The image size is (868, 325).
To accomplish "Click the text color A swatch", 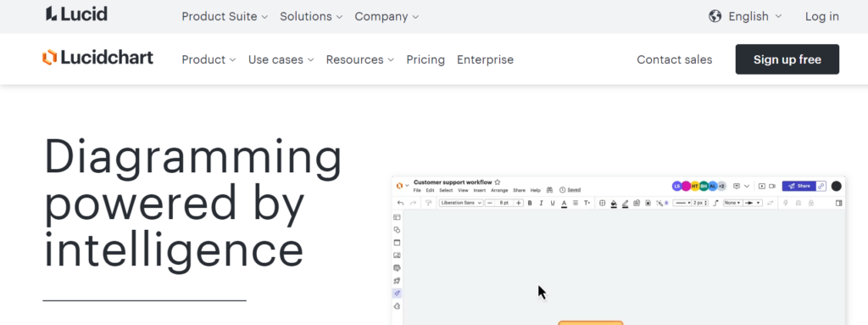I will (564, 204).
